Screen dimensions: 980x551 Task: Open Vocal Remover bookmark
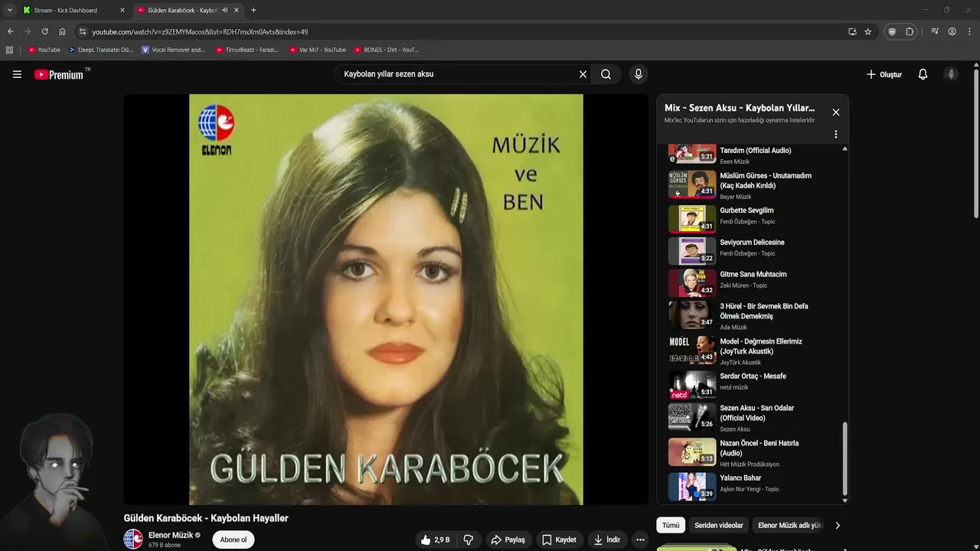point(174,50)
